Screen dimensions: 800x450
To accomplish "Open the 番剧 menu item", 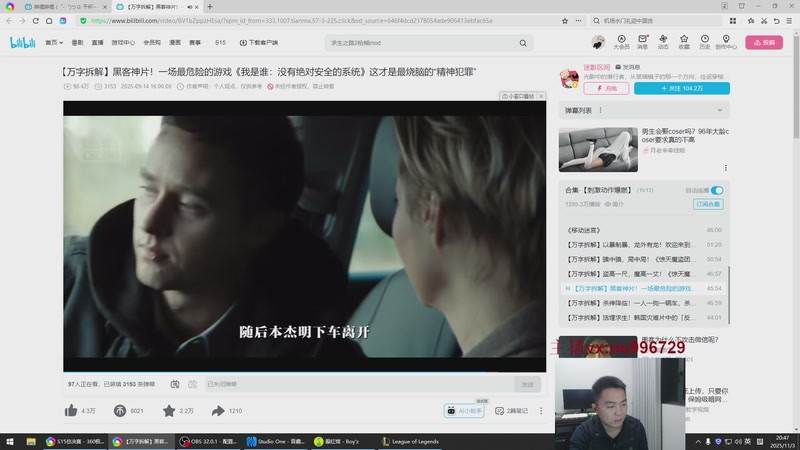I will click(x=77, y=43).
